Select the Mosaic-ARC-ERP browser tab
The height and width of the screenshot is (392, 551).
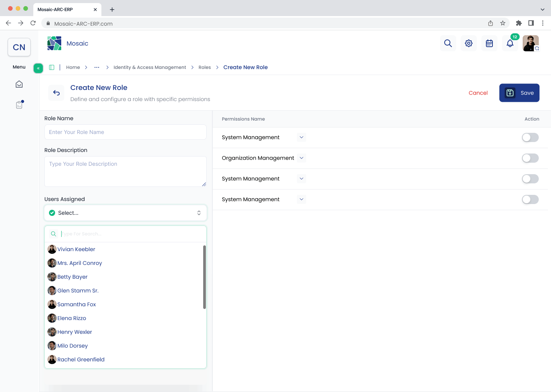click(x=67, y=10)
